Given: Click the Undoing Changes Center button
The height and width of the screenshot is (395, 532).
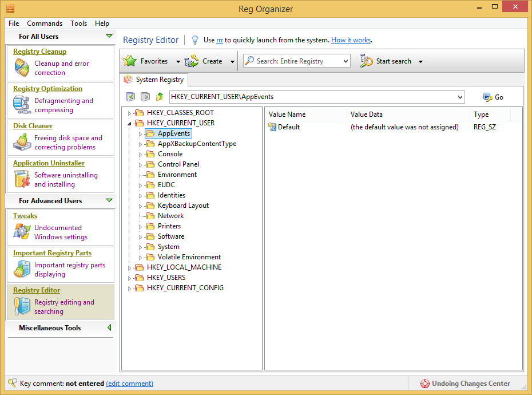Looking at the screenshot, I should [465, 384].
